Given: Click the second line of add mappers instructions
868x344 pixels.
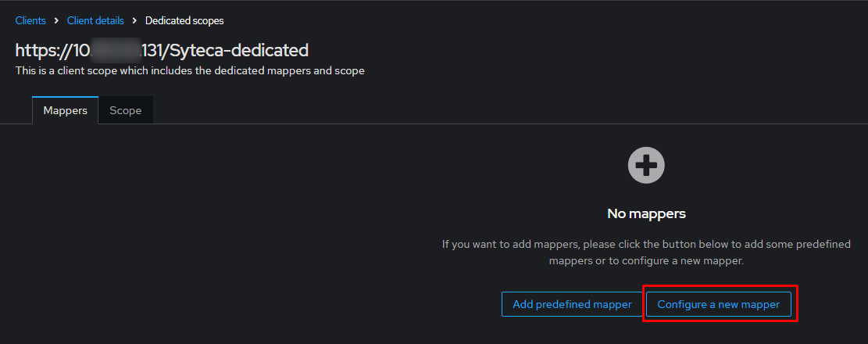Looking at the screenshot, I should [x=646, y=260].
